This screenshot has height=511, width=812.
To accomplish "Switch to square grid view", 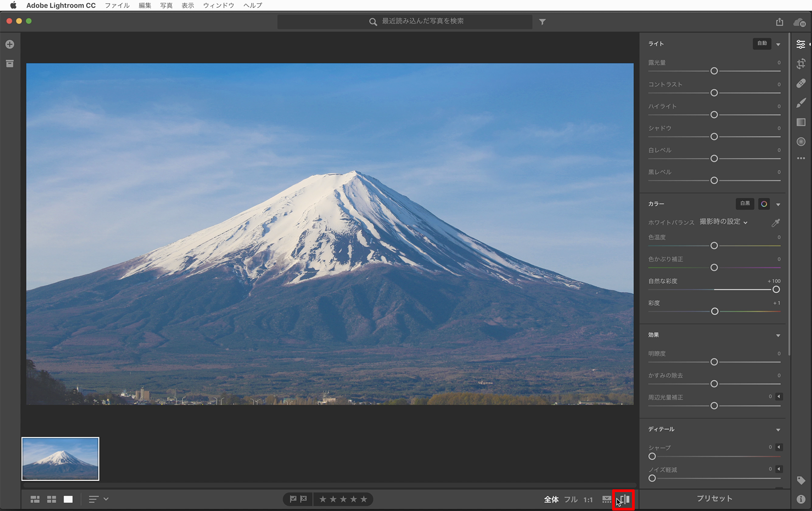I will tap(52, 499).
